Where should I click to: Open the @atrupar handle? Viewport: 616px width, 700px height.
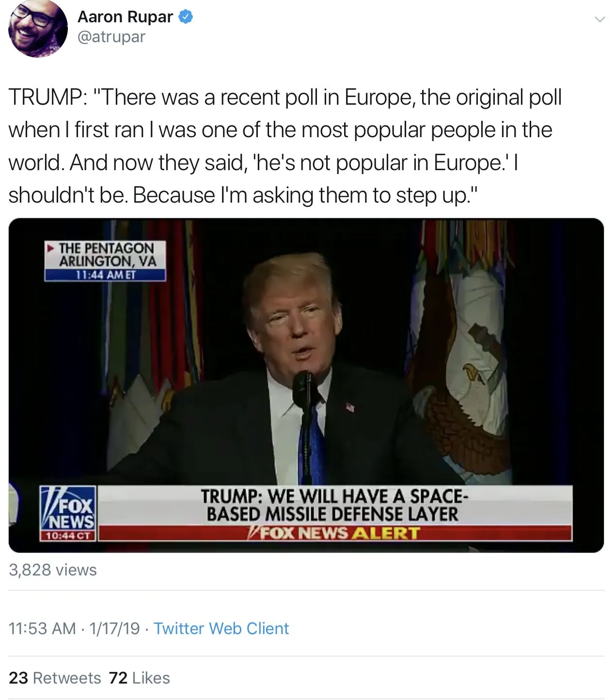(x=111, y=37)
